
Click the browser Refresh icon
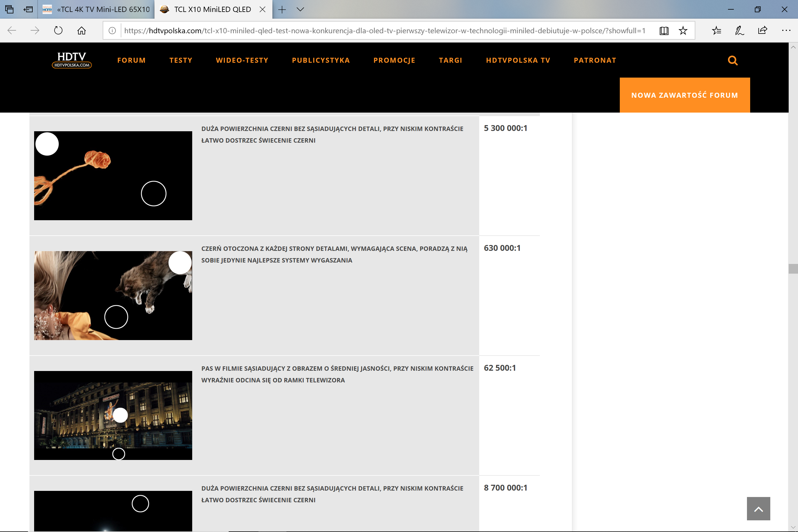[58, 31]
